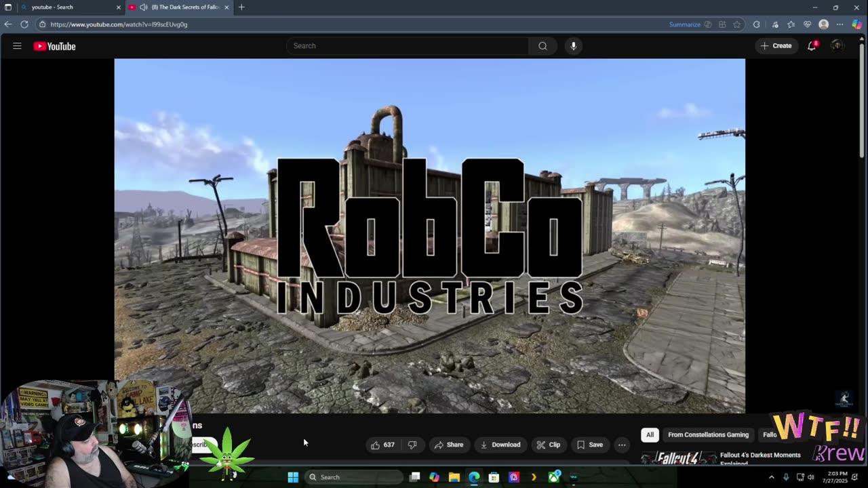
Task: Launch Copilot from the taskbar
Action: [435, 477]
